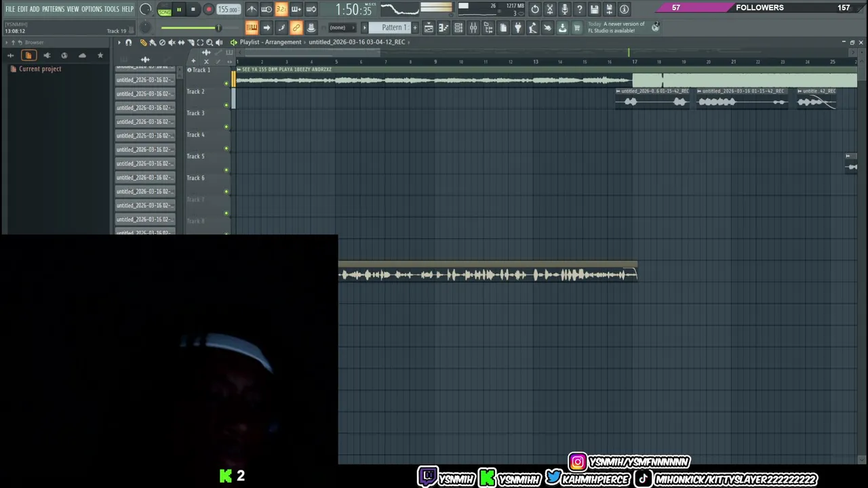Screen dimensions: 868x488
Task: Click the master pitch knob
Action: coord(145,28)
